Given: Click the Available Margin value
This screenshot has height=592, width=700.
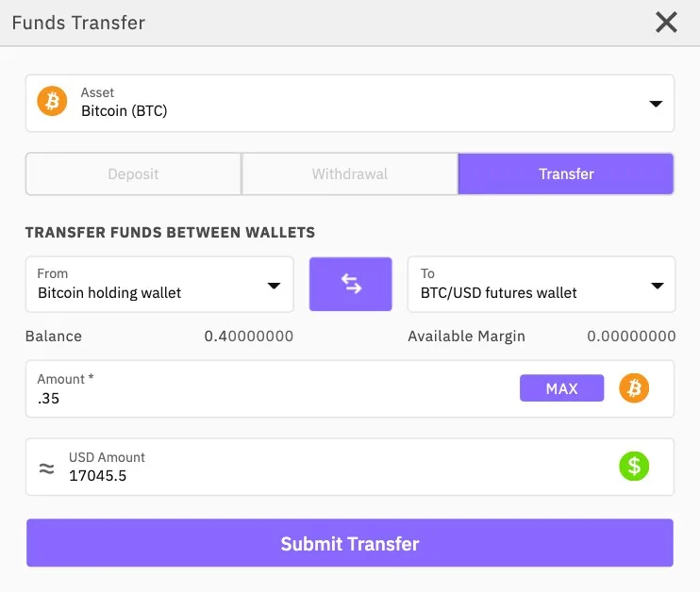Looking at the screenshot, I should tap(631, 337).
